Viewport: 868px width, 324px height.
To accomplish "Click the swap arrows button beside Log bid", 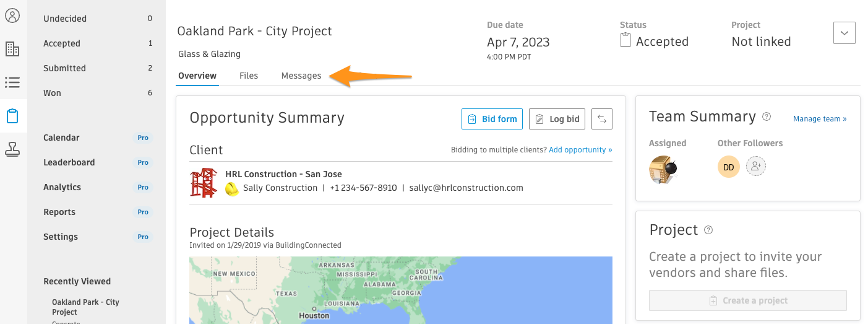I will coord(602,119).
